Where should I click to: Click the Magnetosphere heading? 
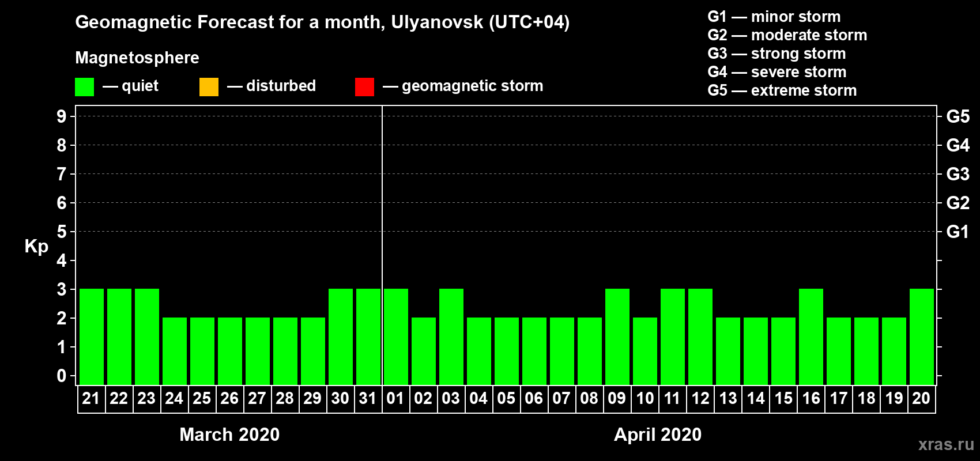137,58
